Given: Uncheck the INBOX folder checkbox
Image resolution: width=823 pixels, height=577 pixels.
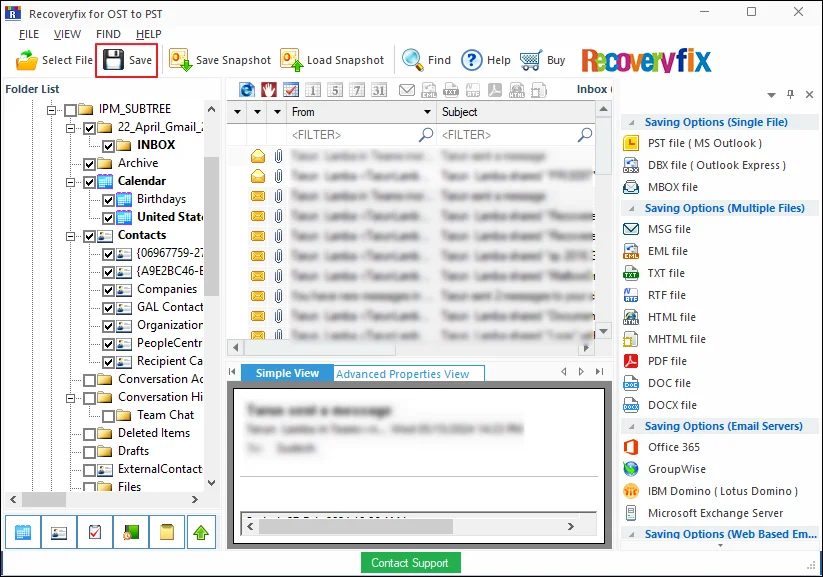Looking at the screenshot, I should coord(109,146).
